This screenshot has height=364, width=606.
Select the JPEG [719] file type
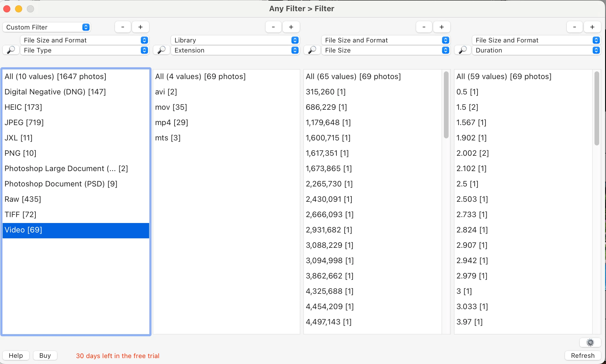point(76,123)
